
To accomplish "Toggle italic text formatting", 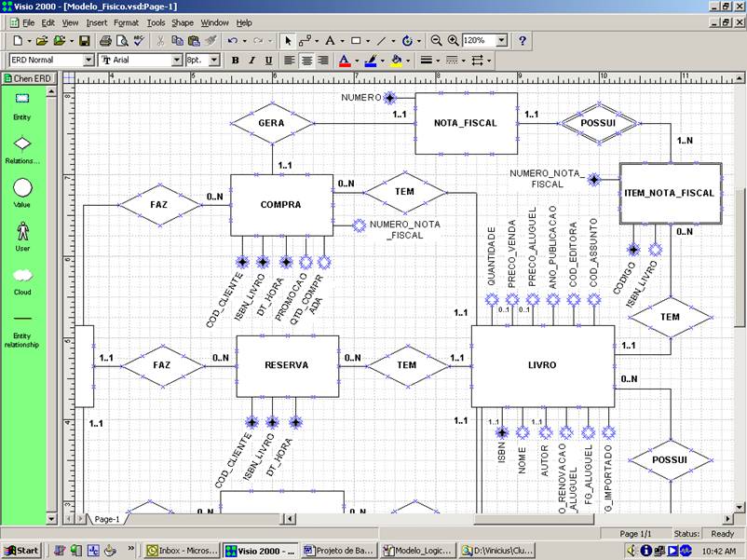I will click(250, 60).
